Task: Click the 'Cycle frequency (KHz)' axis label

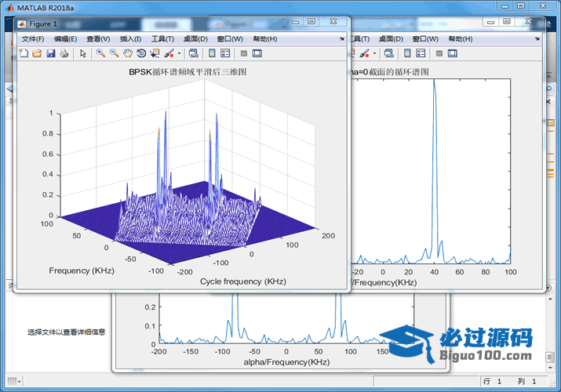Action: coord(243,281)
